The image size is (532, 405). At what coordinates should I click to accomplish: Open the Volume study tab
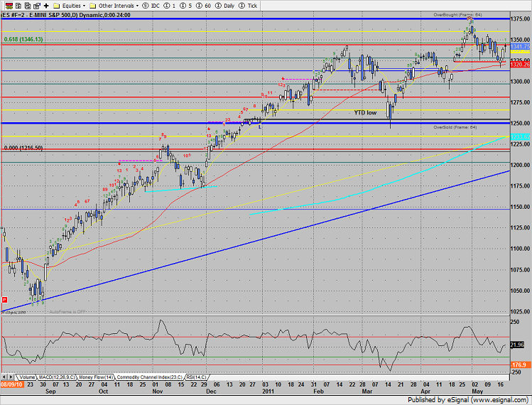(x=27, y=377)
